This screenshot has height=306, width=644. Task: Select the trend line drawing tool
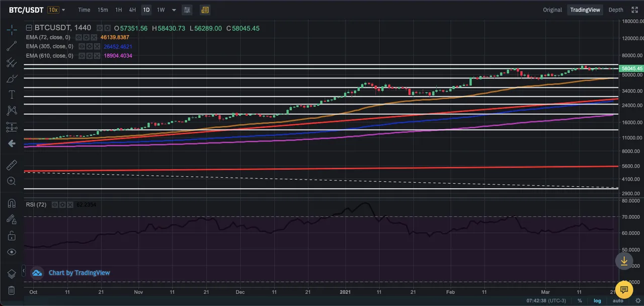tap(12, 46)
